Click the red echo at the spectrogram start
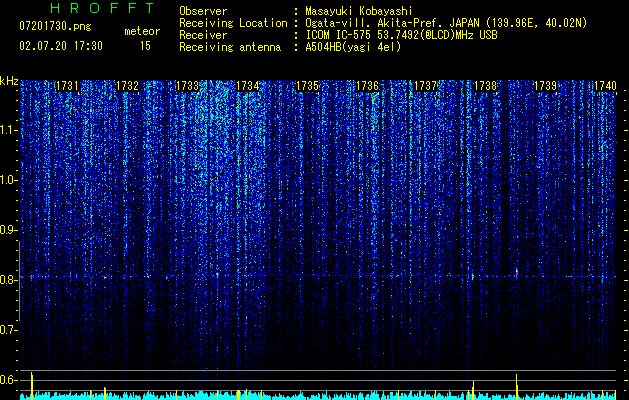This screenshot has height=400, width=629. (31, 277)
